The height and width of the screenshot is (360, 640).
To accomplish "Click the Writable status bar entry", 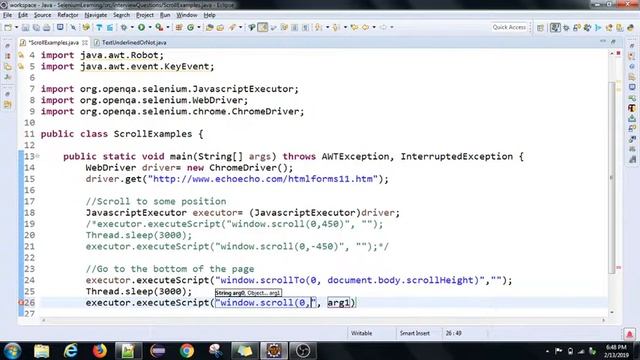I will click(x=361, y=333).
